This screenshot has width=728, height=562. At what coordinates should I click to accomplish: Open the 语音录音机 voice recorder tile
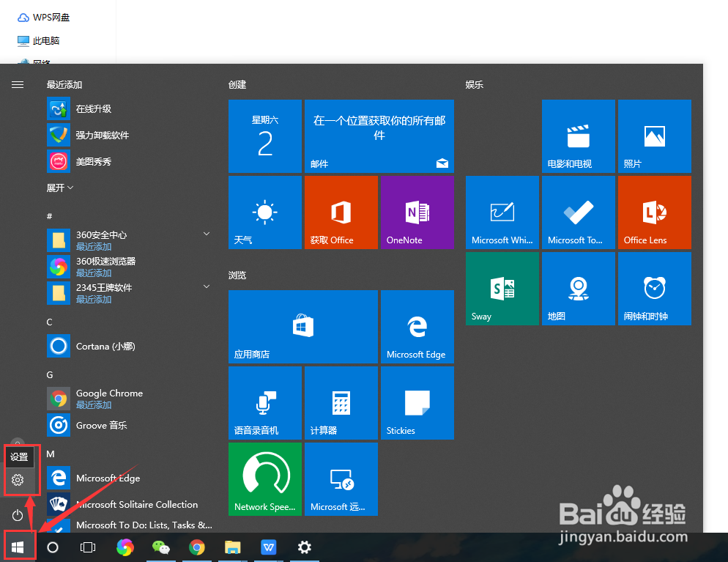[264, 402]
